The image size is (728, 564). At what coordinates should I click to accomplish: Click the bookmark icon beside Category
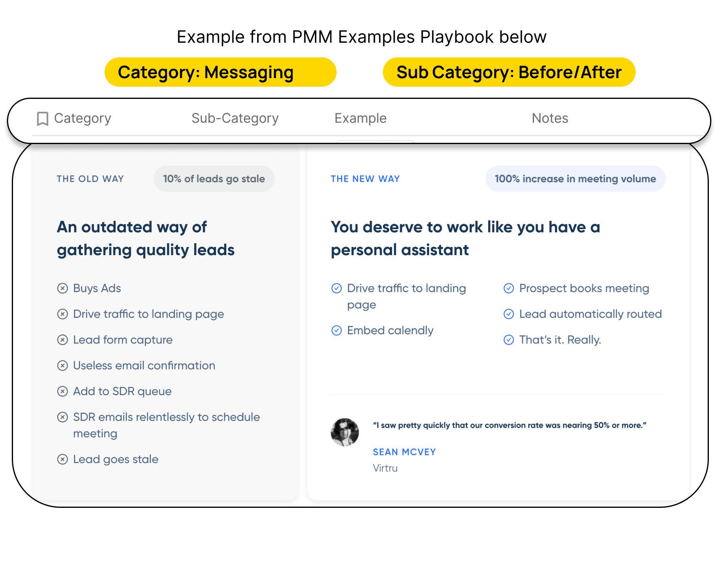[42, 119]
